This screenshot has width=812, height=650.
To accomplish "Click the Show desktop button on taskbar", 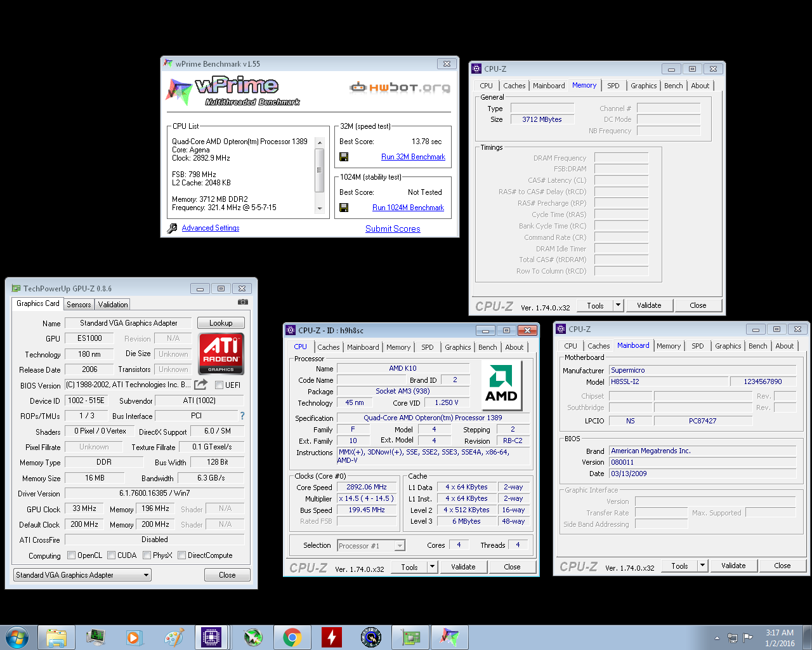I will coord(807,637).
